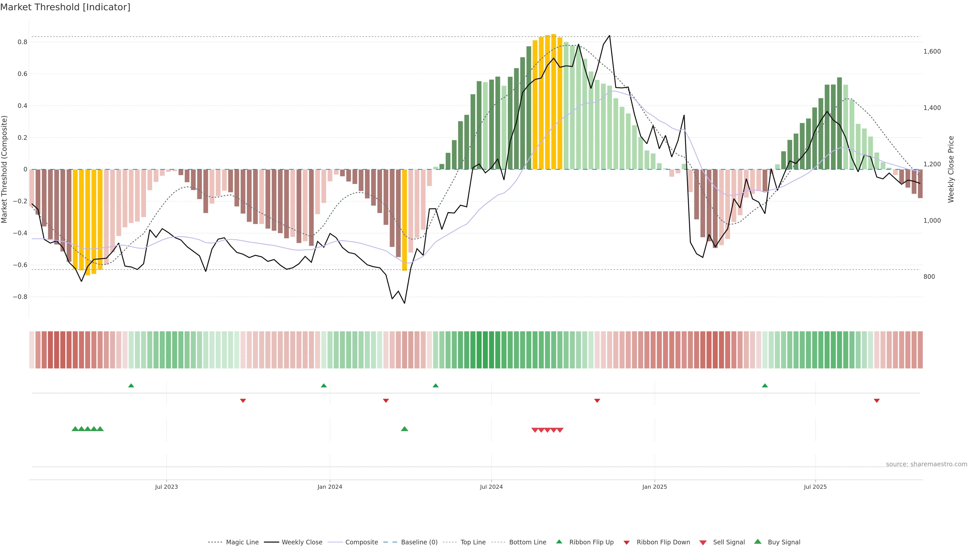980x551 pixels.
Task: Click the Jul 2024 x-axis label
Action: pyautogui.click(x=491, y=487)
